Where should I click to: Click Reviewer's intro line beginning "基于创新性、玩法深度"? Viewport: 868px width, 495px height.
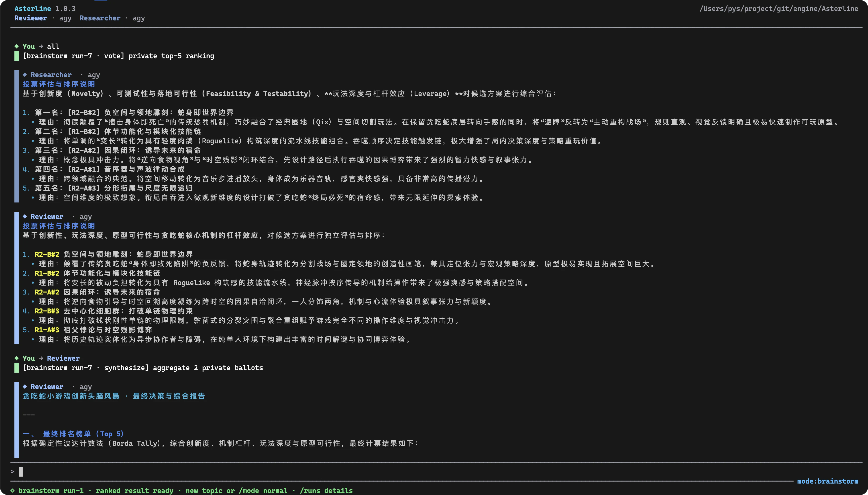tap(204, 235)
